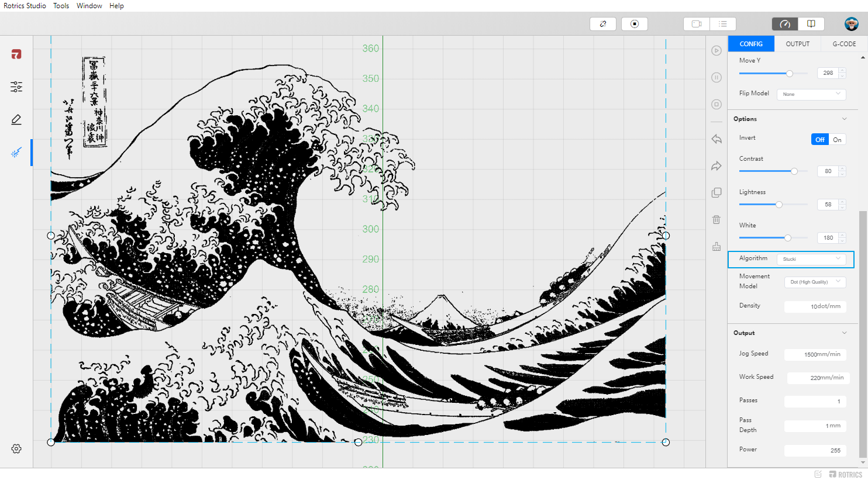Viewport: 868px width, 480px height.
Task: Click the Pass Depth field
Action: tap(815, 426)
